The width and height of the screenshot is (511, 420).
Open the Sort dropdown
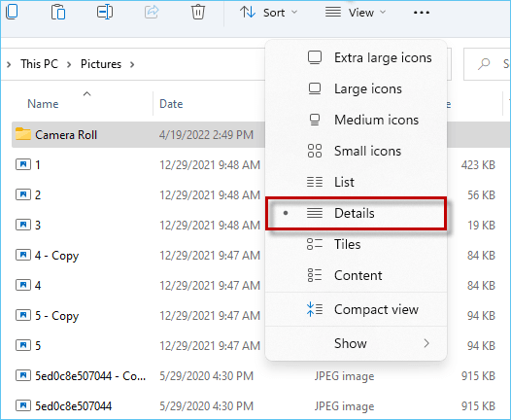269,13
